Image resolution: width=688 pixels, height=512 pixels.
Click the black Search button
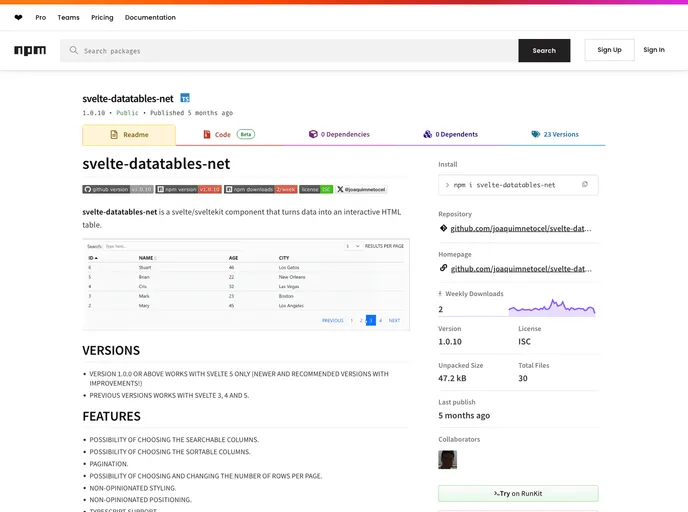[544, 50]
